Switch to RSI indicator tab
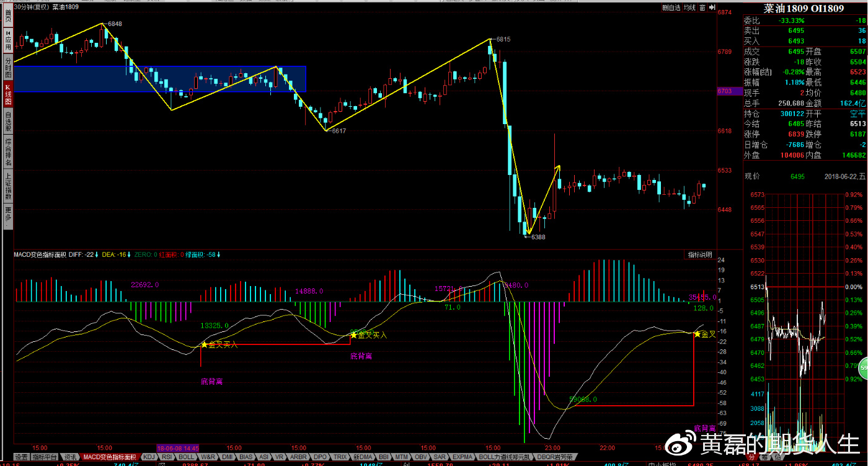The width and height of the screenshot is (868, 466). 167,457
